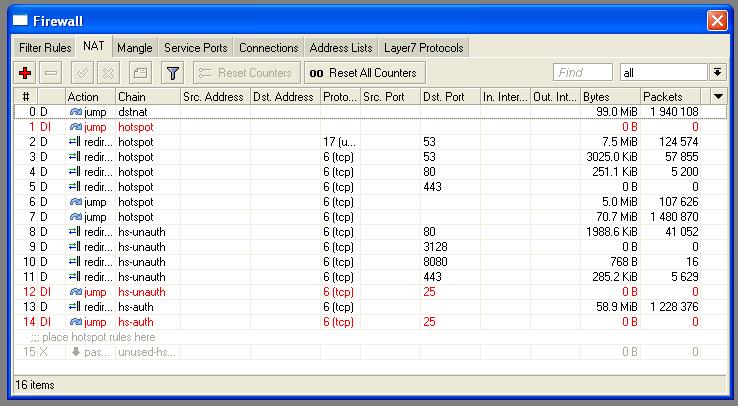Select the '1988.6 KiB' bytes cell
This screenshot has height=406, width=738.
pyautogui.click(x=612, y=232)
